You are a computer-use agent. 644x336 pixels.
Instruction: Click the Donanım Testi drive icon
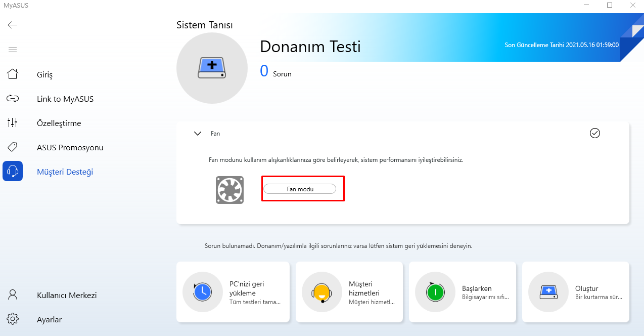(x=212, y=68)
